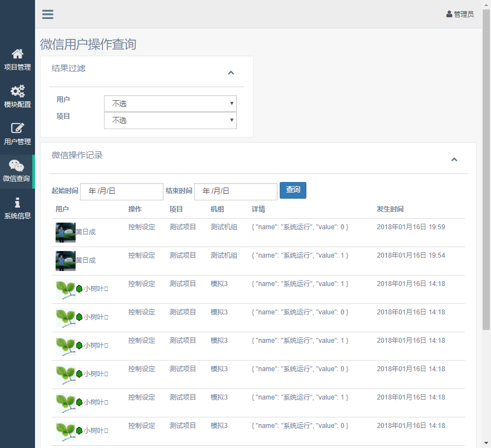Collapse the sidebar with the hamburger icon
Screen dimensions: 491x448
pyautogui.click(x=47, y=14)
